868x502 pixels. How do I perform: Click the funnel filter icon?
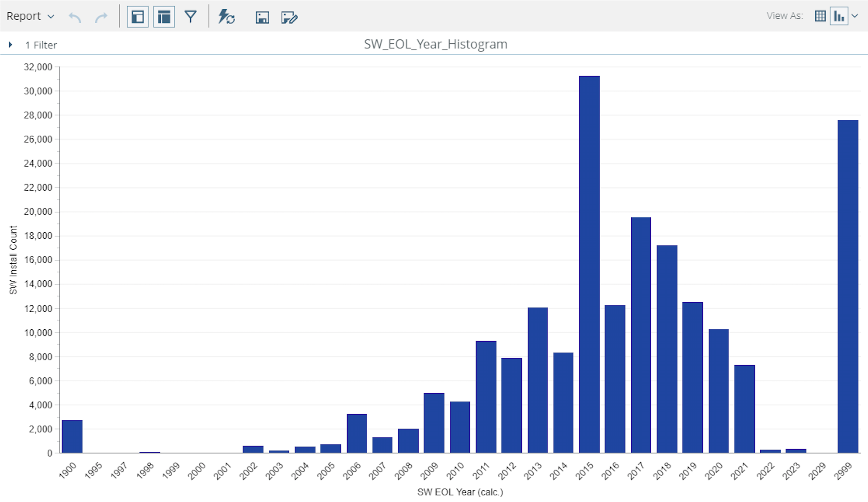point(191,16)
